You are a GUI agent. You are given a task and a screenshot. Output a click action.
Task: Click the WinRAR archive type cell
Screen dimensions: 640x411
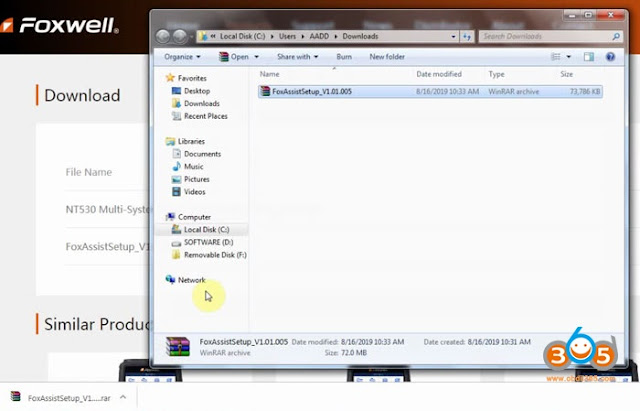tap(513, 91)
